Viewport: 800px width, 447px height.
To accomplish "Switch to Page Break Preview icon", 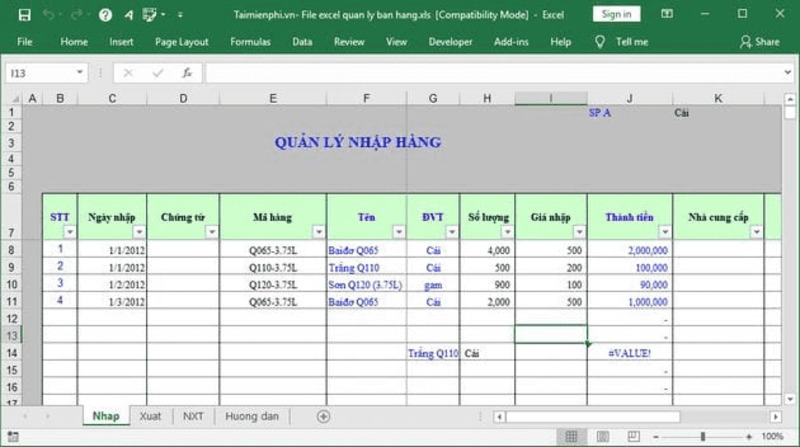I will [634, 436].
